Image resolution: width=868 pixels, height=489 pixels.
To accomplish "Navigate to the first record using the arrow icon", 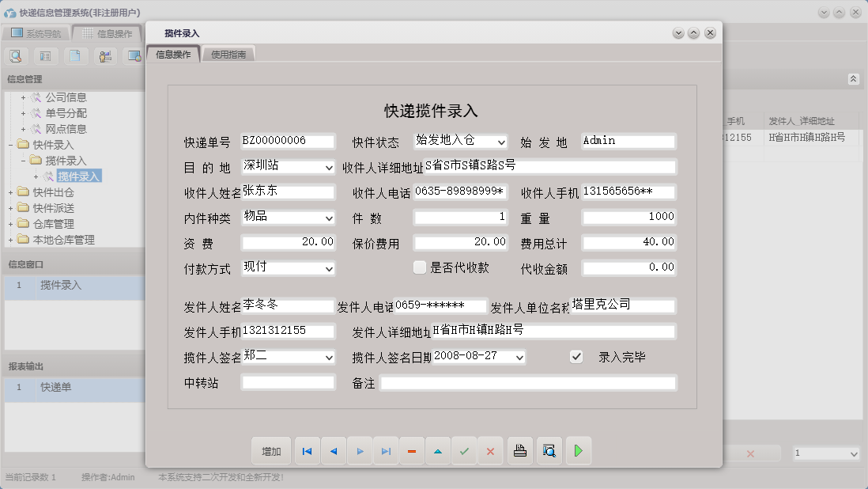I will (x=307, y=450).
